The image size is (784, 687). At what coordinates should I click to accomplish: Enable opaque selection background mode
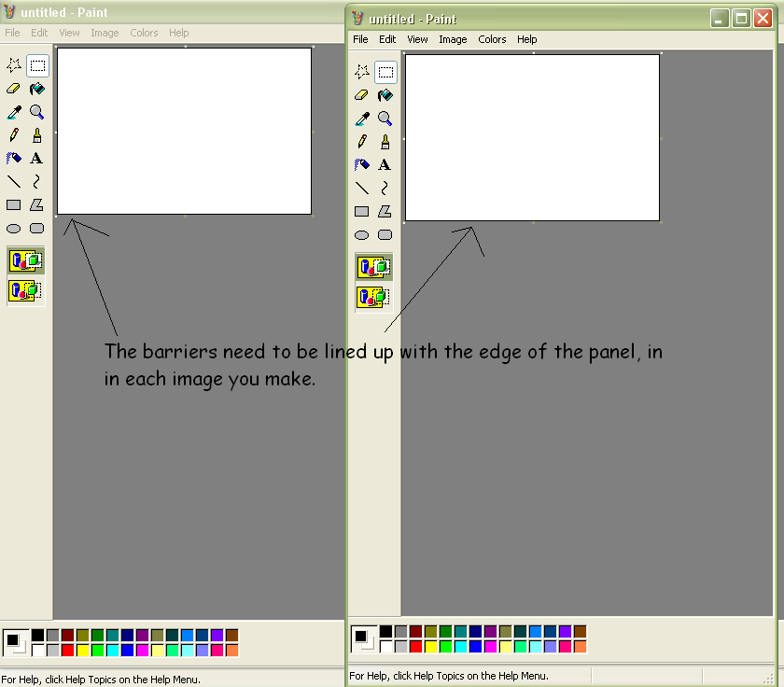[x=373, y=267]
